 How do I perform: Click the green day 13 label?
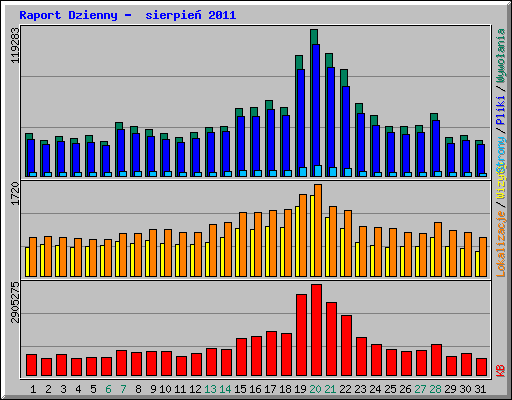coord(210,389)
